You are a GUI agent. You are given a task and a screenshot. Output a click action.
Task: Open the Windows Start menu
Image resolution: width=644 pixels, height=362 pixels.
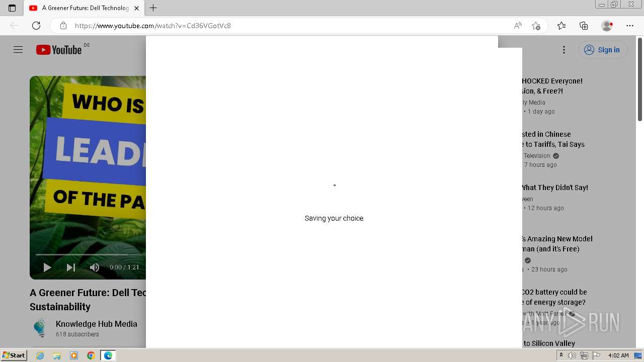tap(14, 355)
